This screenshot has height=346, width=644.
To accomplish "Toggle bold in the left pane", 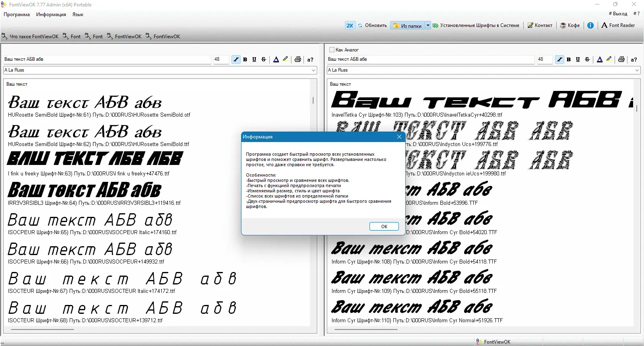I will coord(245,60).
